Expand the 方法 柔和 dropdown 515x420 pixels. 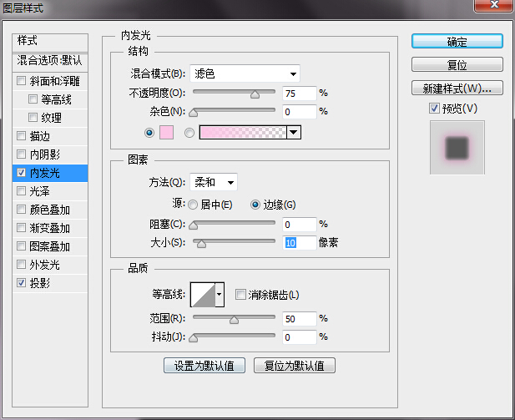[x=214, y=182]
